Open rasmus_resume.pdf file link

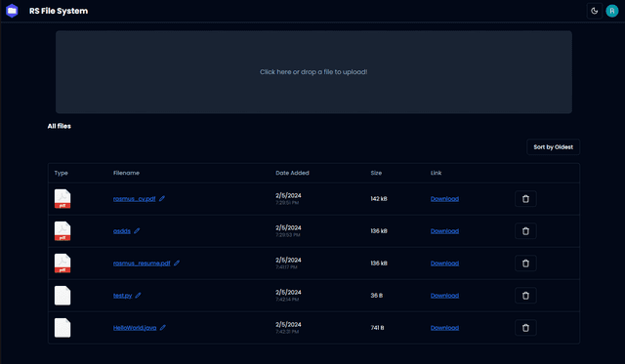[x=142, y=263]
